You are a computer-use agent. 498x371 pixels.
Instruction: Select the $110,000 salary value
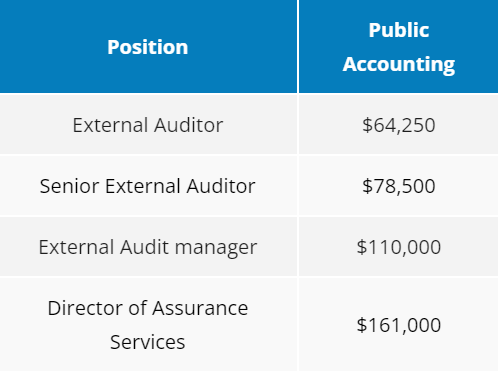399,247
